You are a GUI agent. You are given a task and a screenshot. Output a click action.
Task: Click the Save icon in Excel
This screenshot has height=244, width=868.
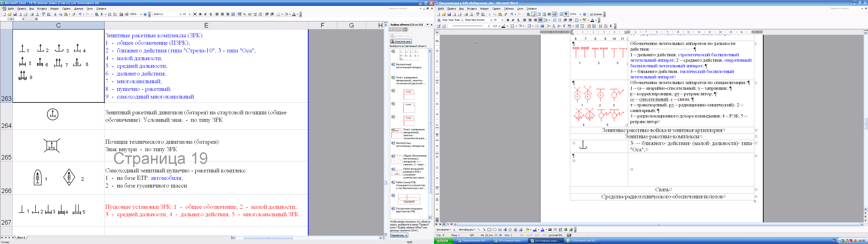click(x=15, y=14)
